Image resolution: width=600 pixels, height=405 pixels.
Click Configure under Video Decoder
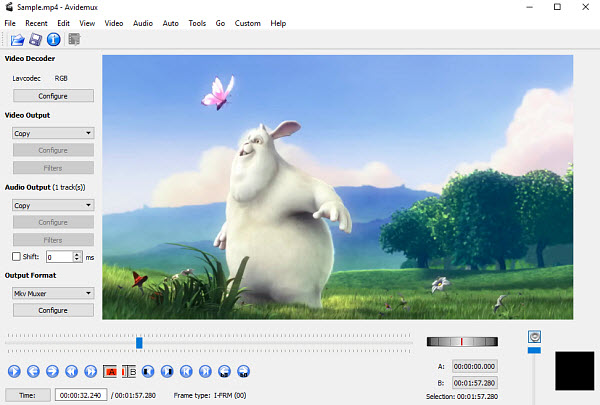click(53, 96)
